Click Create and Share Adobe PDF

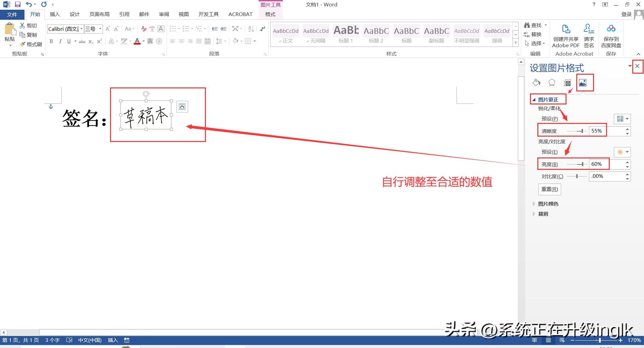(566, 36)
